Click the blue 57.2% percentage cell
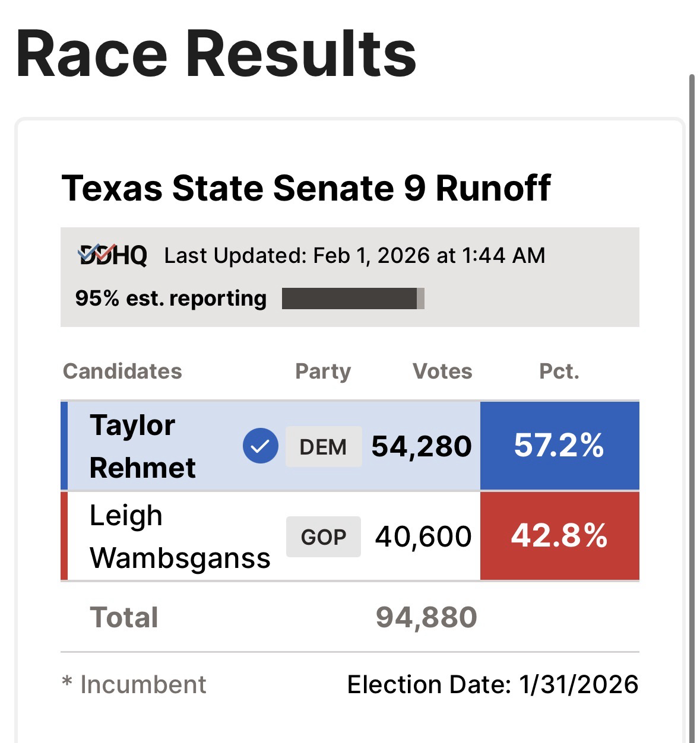The image size is (700, 743). 559,446
